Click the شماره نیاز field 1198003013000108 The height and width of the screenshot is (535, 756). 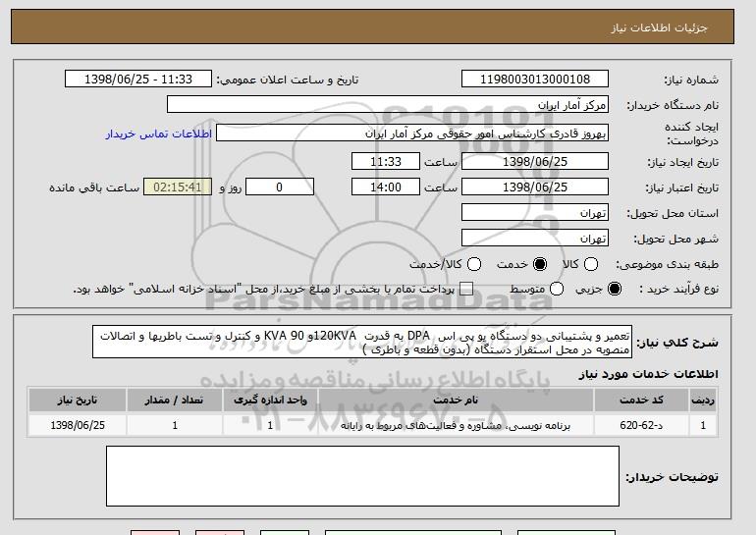pyautogui.click(x=535, y=80)
